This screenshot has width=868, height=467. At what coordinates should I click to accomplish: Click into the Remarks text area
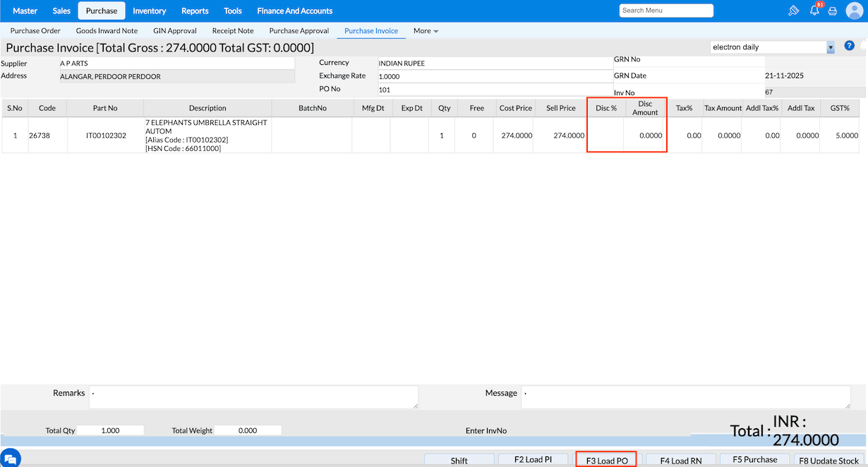[253, 397]
